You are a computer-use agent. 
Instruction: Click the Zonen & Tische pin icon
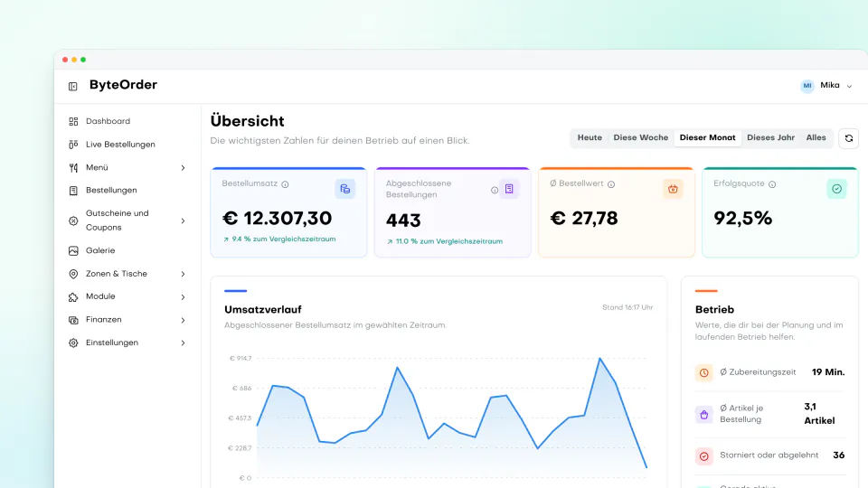coord(73,274)
